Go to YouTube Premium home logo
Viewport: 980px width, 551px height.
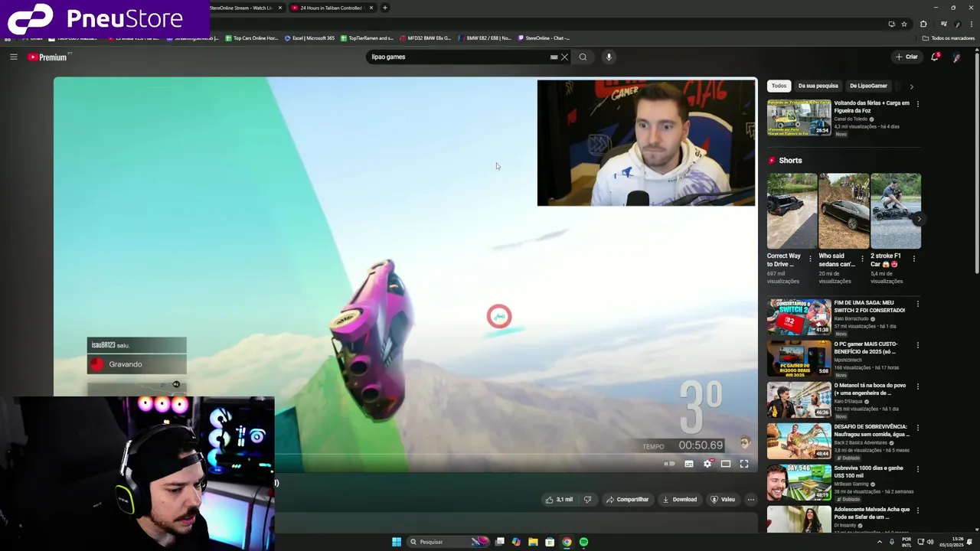click(x=48, y=57)
